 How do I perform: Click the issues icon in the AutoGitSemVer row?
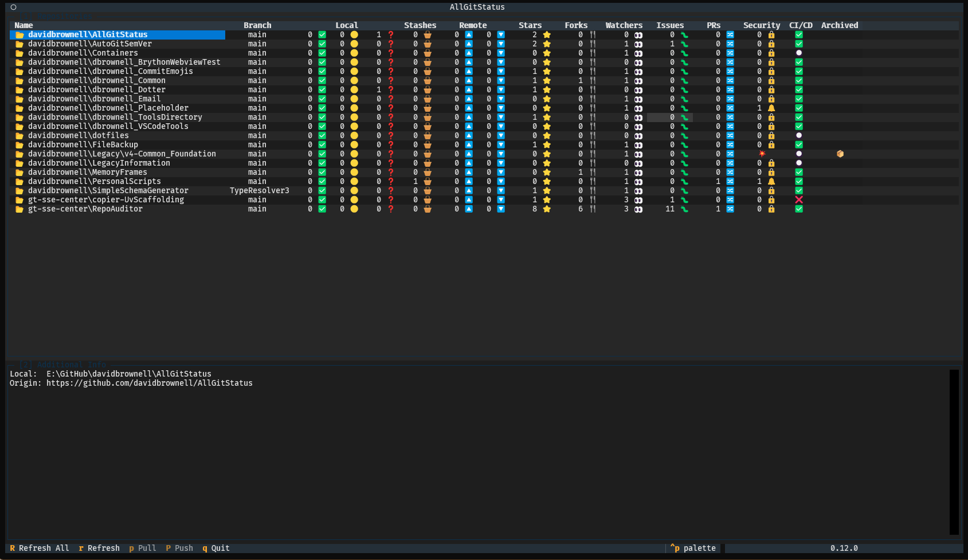click(x=684, y=44)
